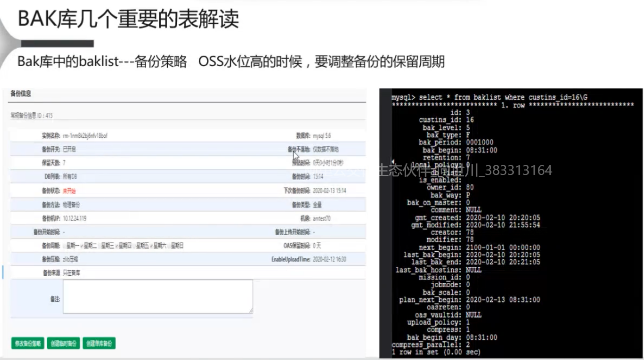Screen dimensions: 644x360
Task: Click the database value mysql 5.6
Action: pos(321,136)
